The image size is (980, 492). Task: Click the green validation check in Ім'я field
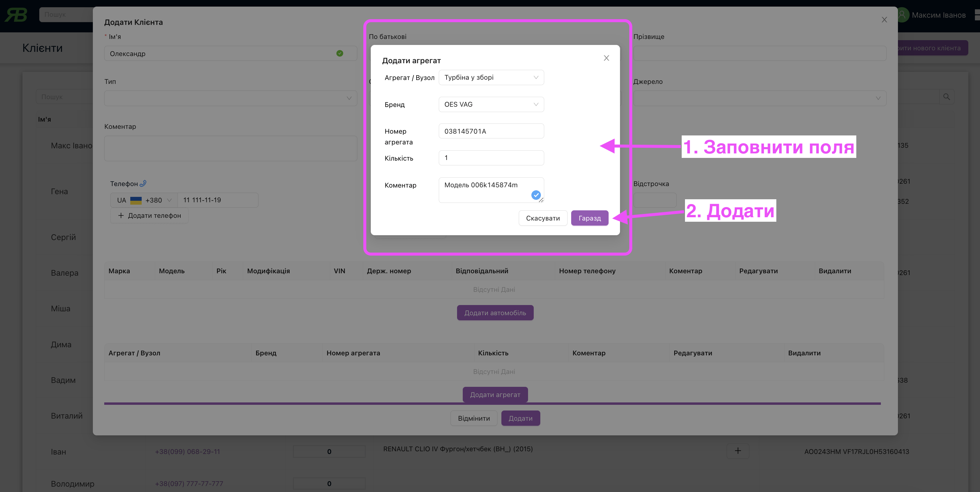[x=340, y=53]
